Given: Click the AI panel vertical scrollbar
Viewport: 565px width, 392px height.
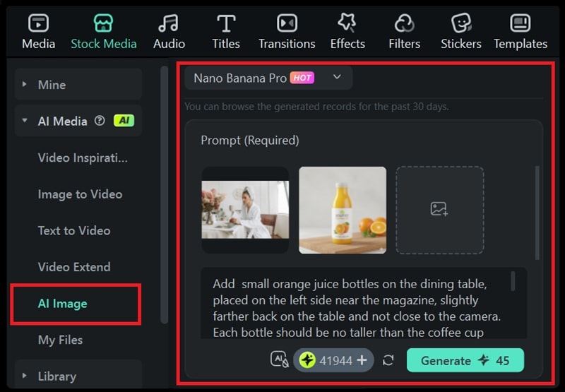Looking at the screenshot, I should coord(537,213).
